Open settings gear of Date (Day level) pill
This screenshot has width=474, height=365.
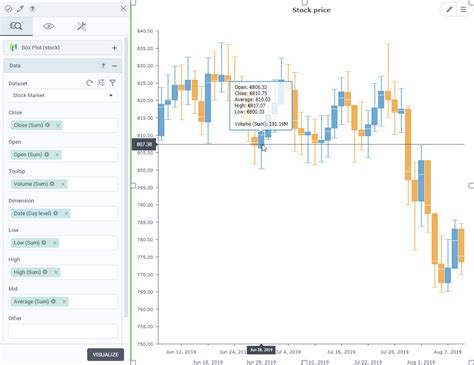coord(56,213)
